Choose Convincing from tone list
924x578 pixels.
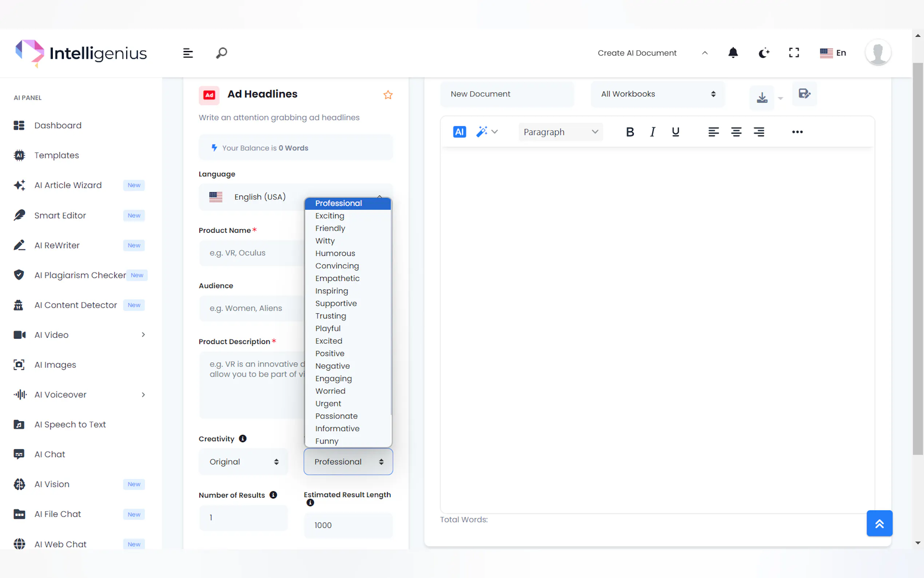(337, 266)
